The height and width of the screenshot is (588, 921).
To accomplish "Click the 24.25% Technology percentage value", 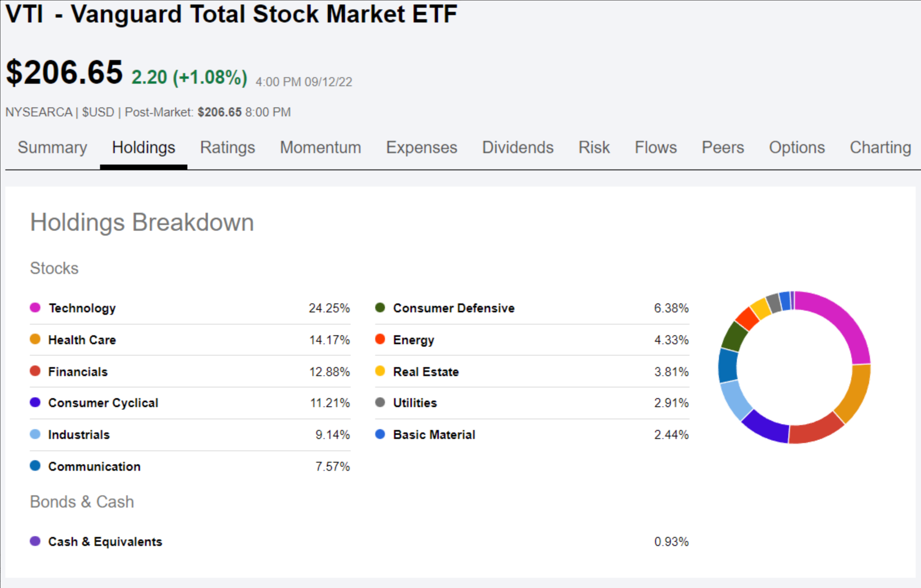I will pos(329,308).
